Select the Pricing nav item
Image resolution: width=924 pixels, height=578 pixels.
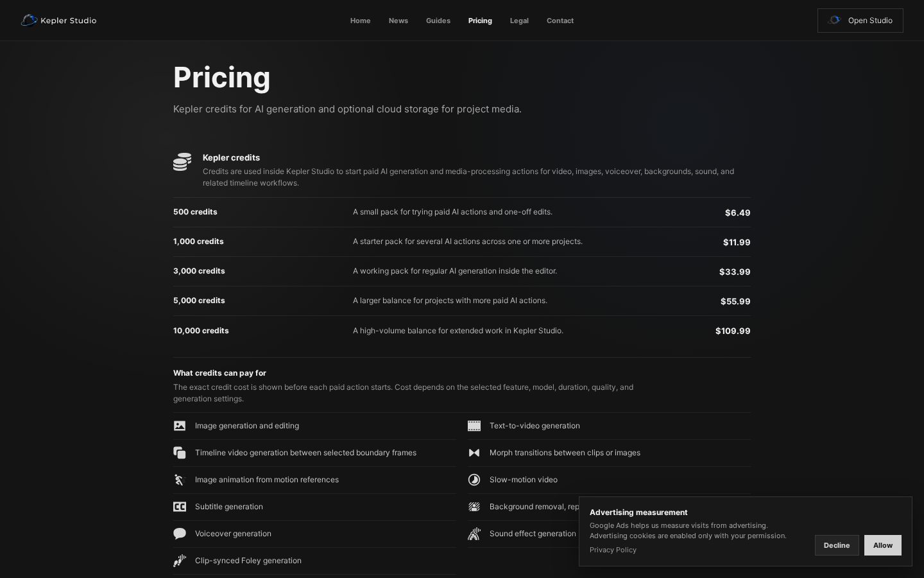(480, 21)
